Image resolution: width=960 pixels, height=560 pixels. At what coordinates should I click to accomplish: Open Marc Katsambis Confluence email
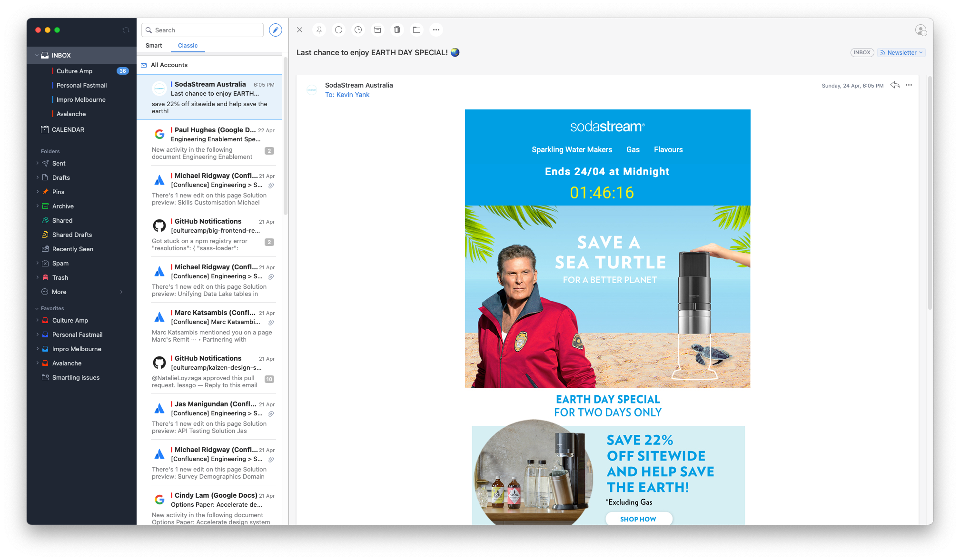(x=209, y=325)
